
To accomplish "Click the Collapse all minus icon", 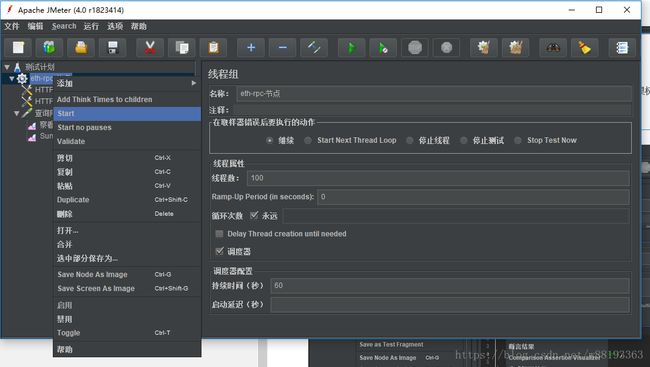I will click(x=282, y=48).
